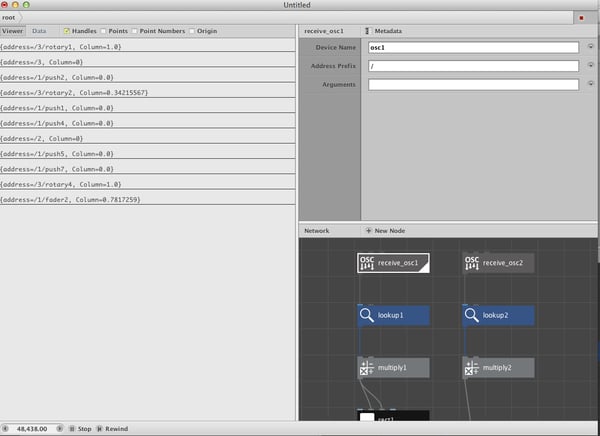Open the Metadata button
The width and height of the screenshot is (600, 436).
pos(384,31)
